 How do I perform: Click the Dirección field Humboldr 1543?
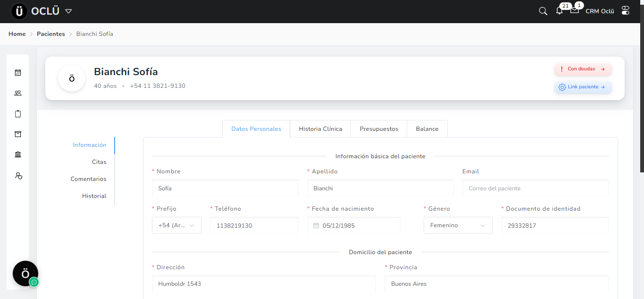point(264,284)
